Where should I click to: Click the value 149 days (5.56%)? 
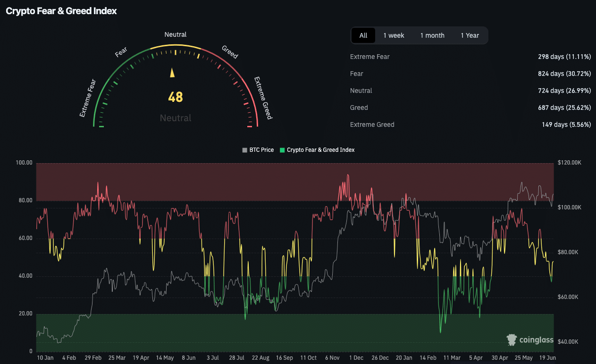(566, 124)
